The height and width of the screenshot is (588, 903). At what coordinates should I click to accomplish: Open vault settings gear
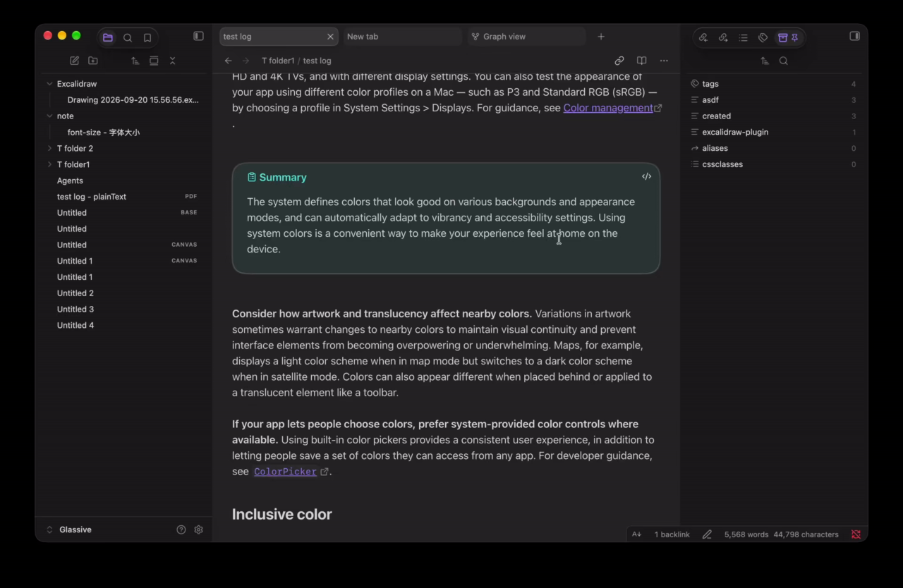point(199,529)
